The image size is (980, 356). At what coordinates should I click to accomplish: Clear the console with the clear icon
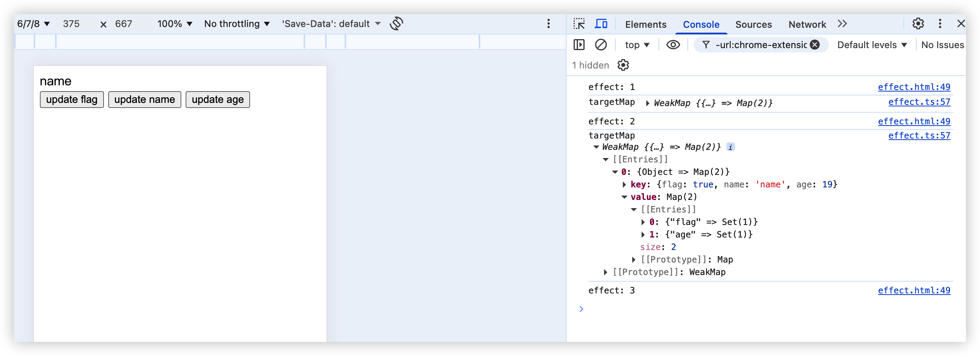tap(601, 45)
